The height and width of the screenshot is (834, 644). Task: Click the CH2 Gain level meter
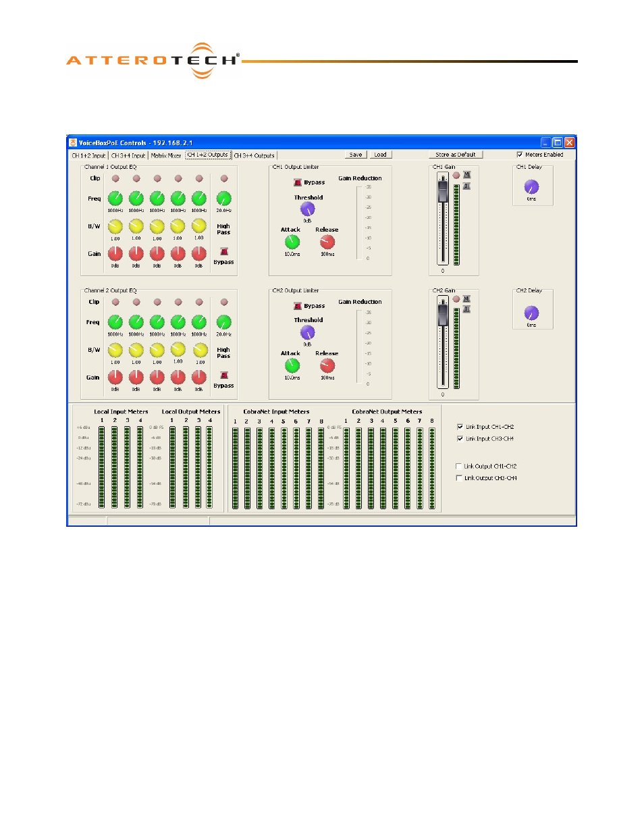(x=457, y=348)
